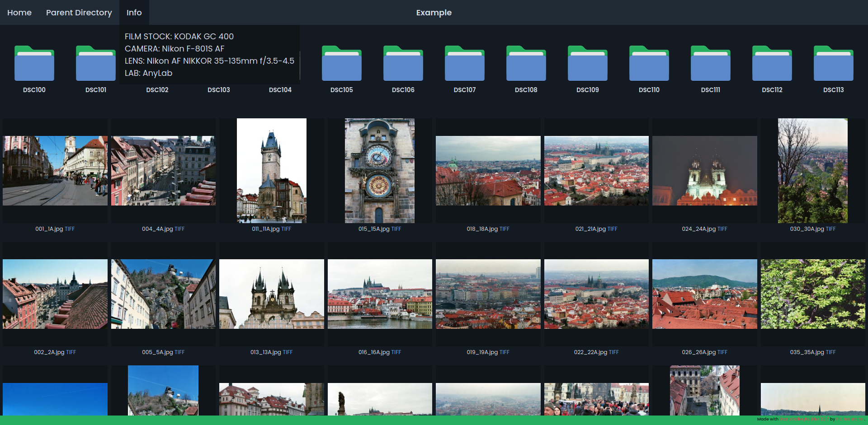Open the DSC109 folder icon
The width and height of the screenshot is (868, 425).
[x=588, y=64]
